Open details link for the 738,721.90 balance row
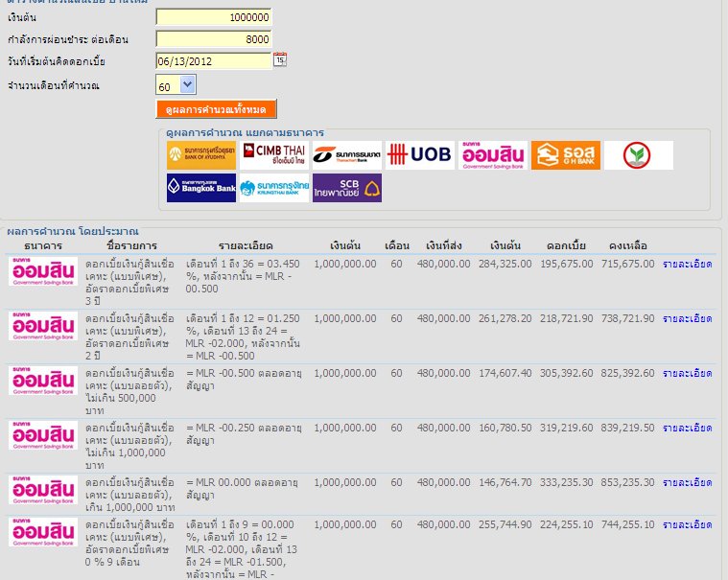 click(x=687, y=319)
